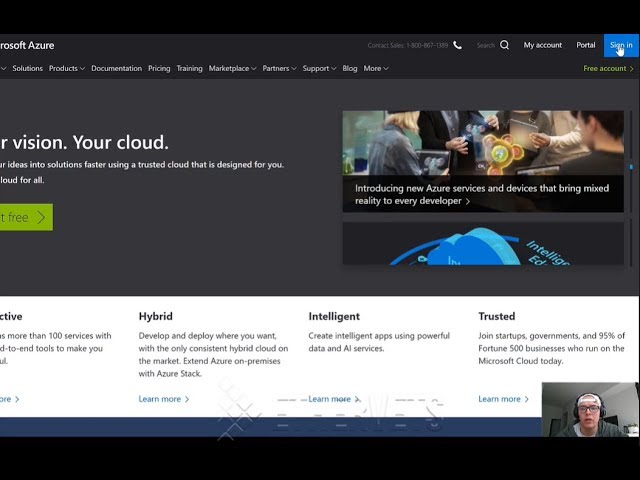Click the Free account link
The image size is (640, 480).
pos(604,69)
